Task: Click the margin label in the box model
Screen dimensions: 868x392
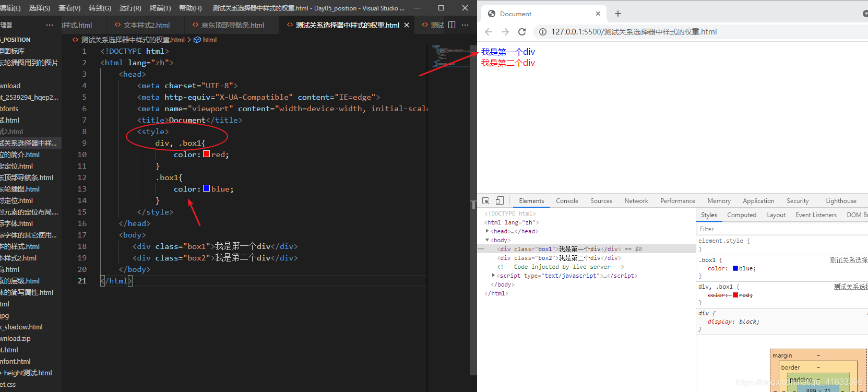Action: pos(782,355)
